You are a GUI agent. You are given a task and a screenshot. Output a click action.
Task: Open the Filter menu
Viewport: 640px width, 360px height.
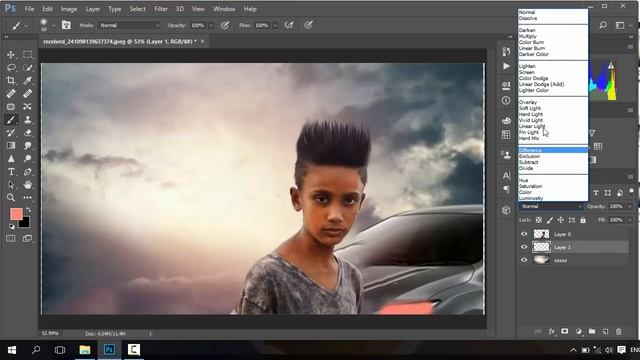pos(160,9)
